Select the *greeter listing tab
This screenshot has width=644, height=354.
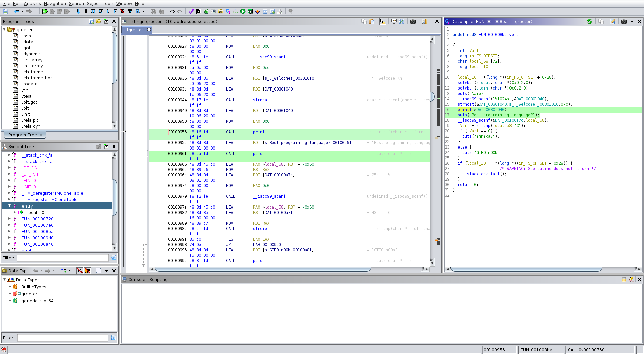click(135, 30)
